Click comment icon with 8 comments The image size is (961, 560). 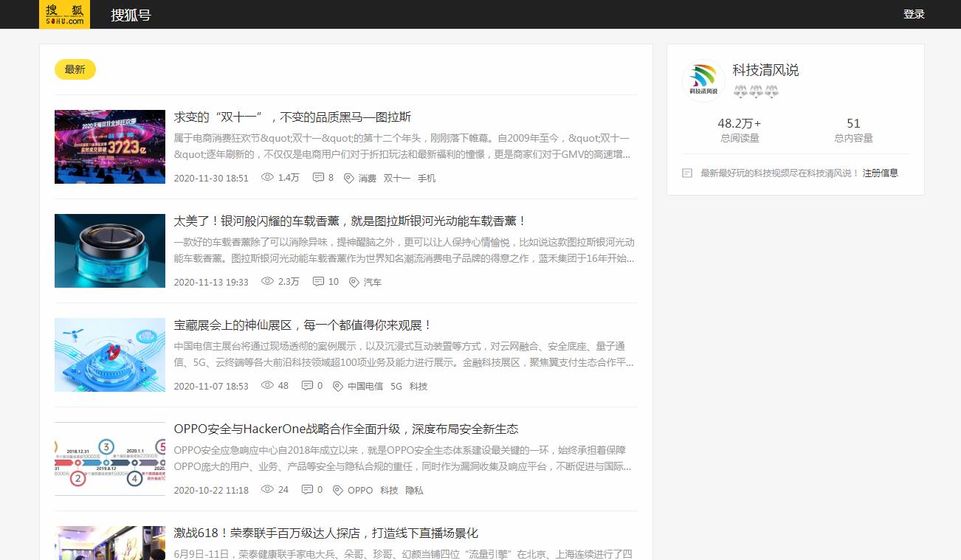click(x=318, y=177)
